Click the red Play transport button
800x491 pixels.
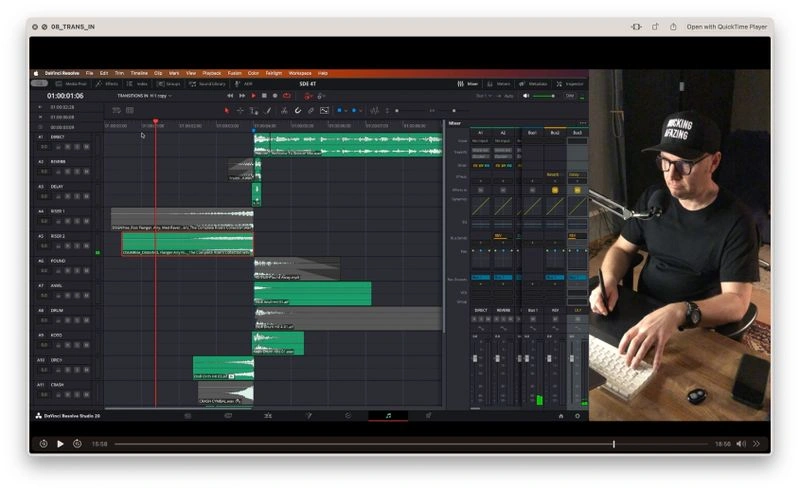[254, 96]
